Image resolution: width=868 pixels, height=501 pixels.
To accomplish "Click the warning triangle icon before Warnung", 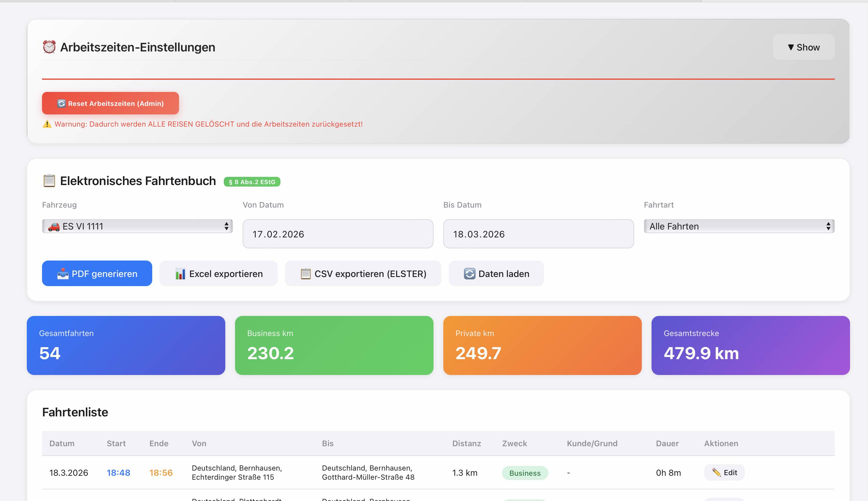I will 47,124.
